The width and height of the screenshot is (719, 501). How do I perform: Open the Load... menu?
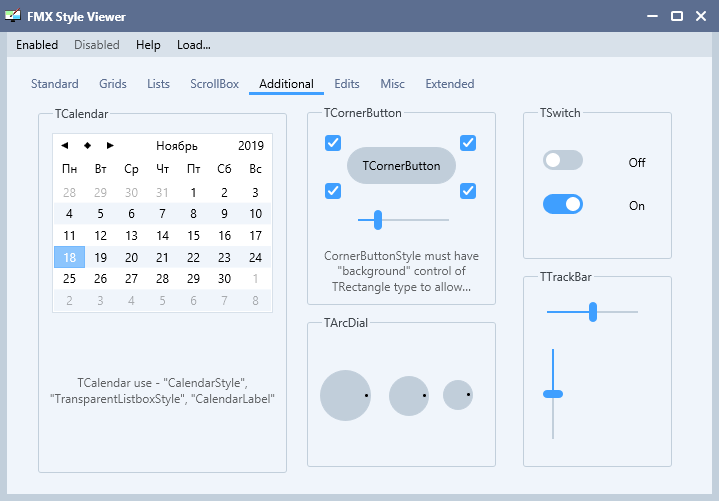point(194,45)
